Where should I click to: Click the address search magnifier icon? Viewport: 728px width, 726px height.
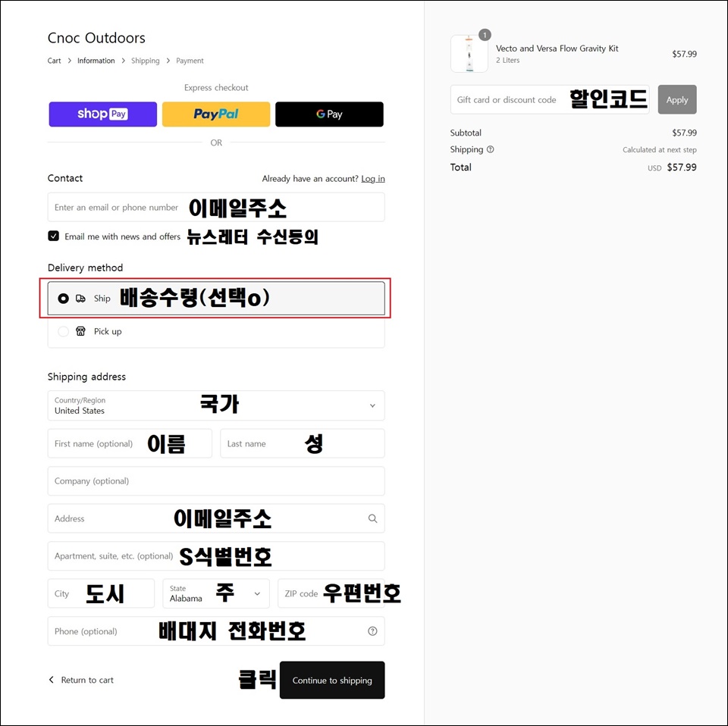pyautogui.click(x=372, y=518)
